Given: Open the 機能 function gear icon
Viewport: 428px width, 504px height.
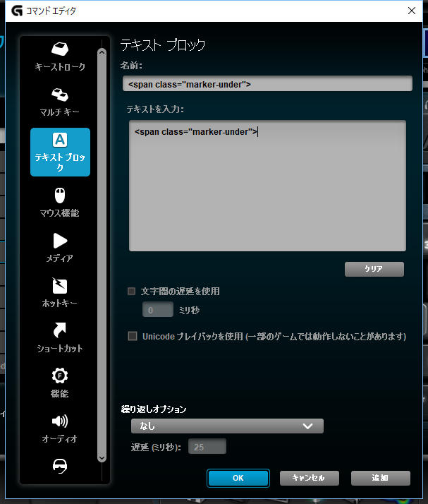Looking at the screenshot, I should [60, 376].
